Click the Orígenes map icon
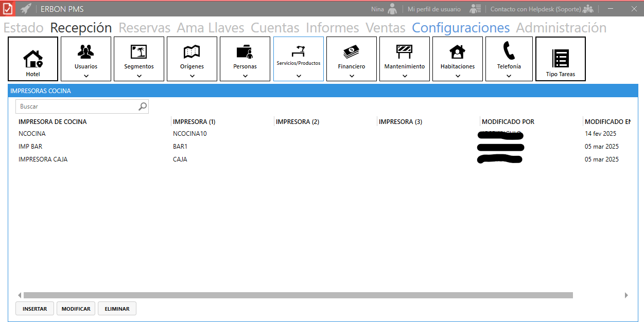The width and height of the screenshot is (644, 322). tap(192, 51)
